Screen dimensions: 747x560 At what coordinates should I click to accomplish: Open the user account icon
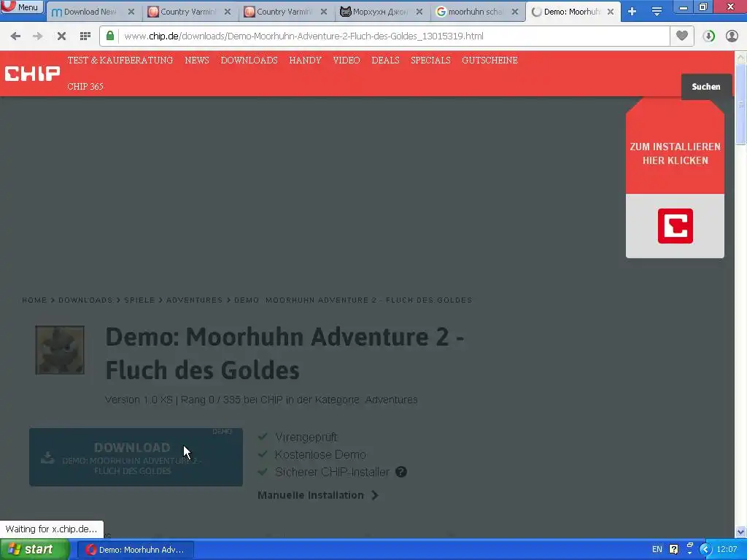[x=732, y=36]
